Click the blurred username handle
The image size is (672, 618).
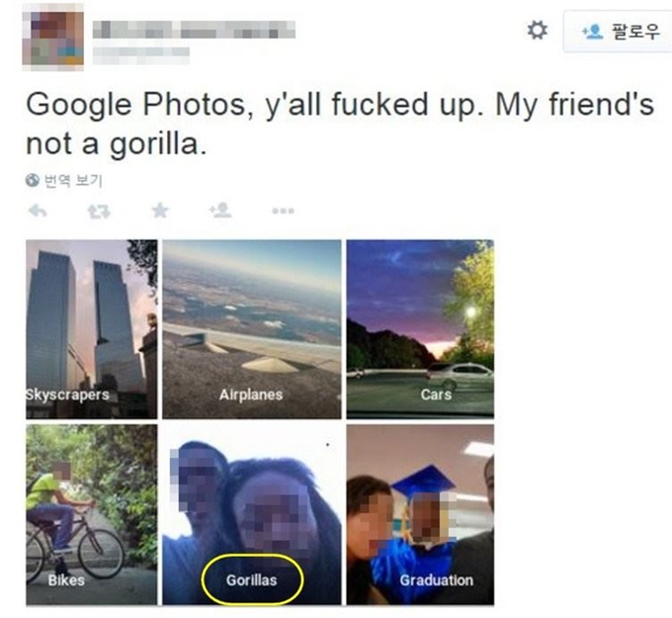coord(141,53)
